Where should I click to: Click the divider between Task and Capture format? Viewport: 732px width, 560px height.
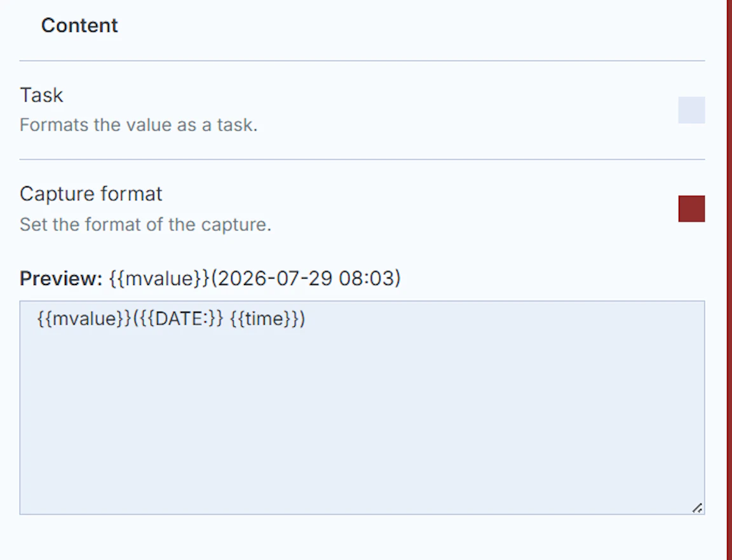[362, 159]
